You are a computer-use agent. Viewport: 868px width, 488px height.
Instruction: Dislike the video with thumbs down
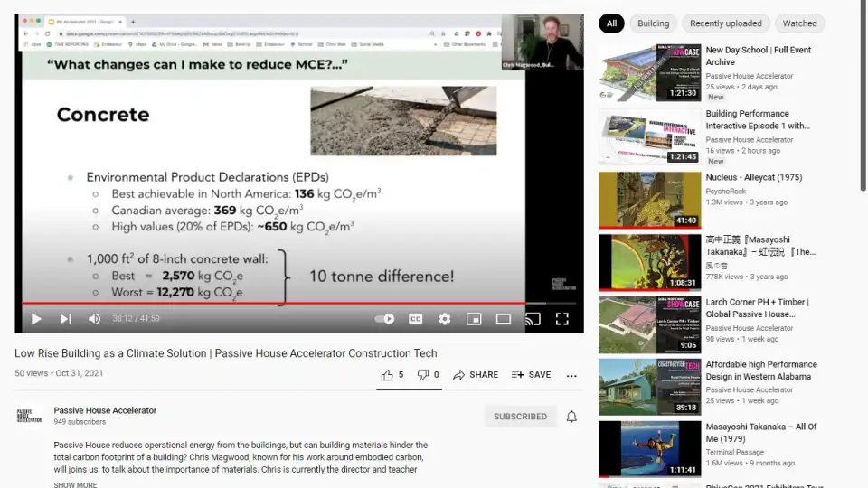tap(428, 375)
